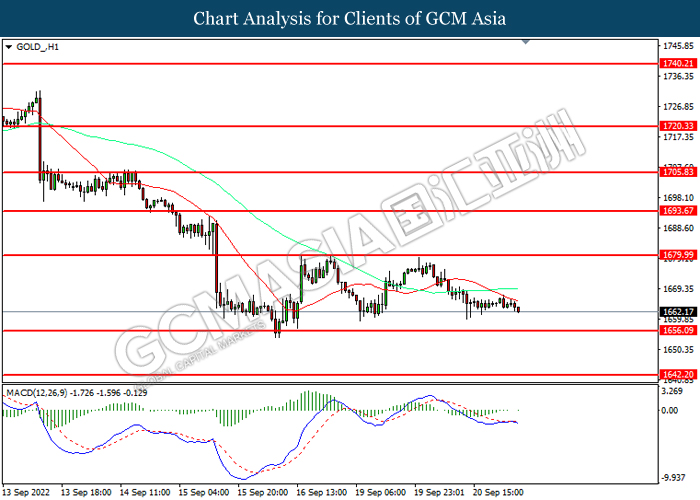Click the 15 Sep 20:00 time label
This screenshot has height=500, width=700.
tap(263, 493)
